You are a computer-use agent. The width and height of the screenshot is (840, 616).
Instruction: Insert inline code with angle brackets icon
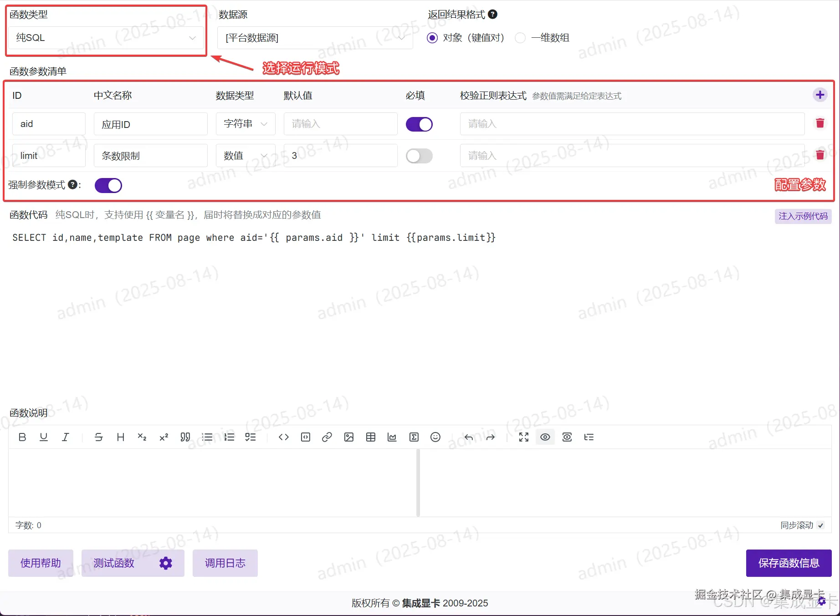284,437
